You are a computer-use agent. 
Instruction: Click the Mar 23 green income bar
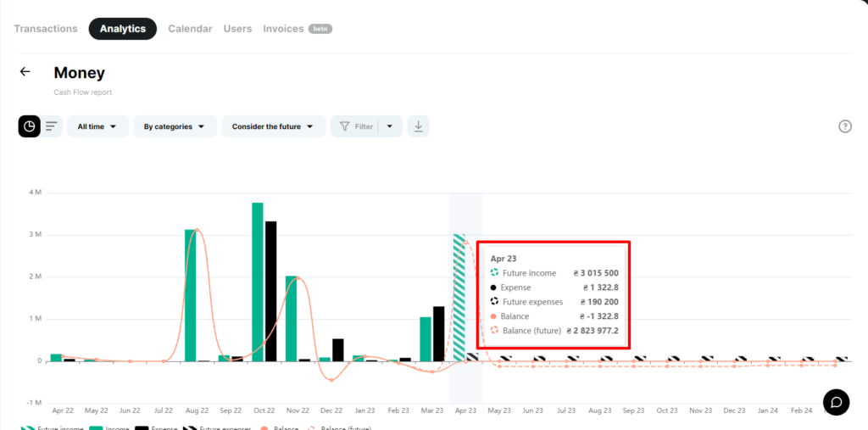(x=426, y=339)
